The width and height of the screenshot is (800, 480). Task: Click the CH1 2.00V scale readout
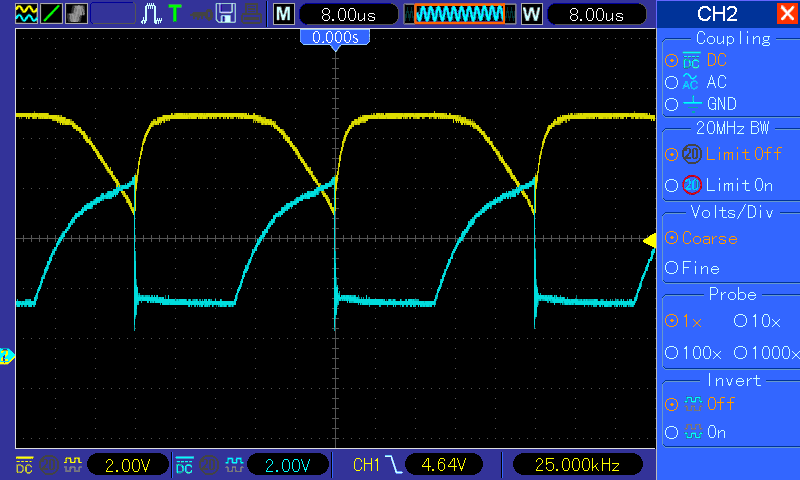click(x=128, y=465)
